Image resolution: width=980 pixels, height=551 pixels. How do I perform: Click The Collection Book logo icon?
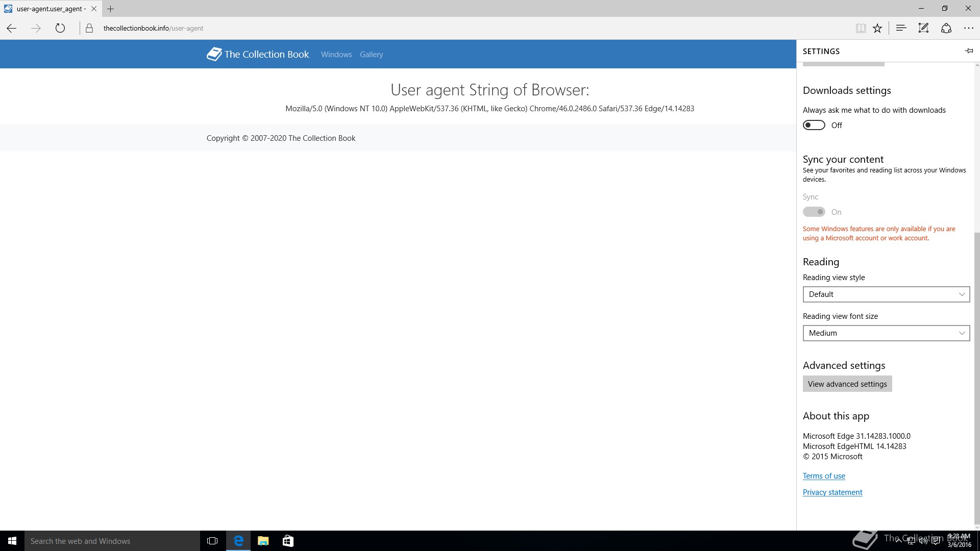coord(214,54)
